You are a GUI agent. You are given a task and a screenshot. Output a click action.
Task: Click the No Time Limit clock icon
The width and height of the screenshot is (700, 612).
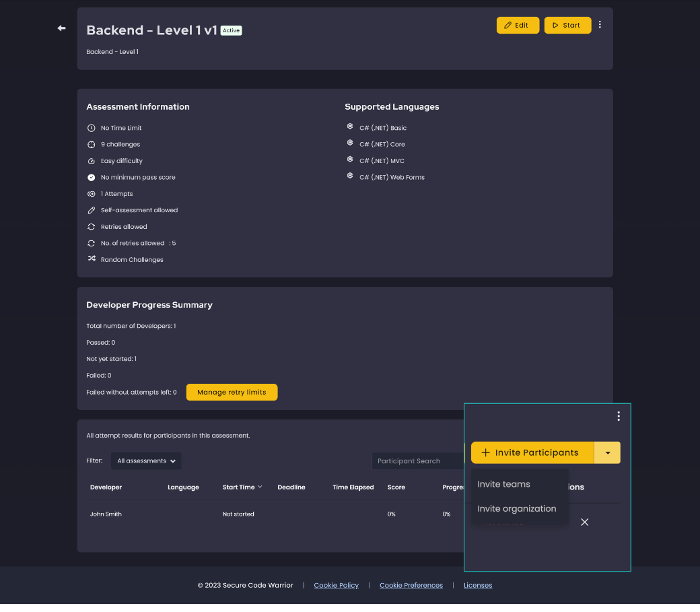click(91, 129)
